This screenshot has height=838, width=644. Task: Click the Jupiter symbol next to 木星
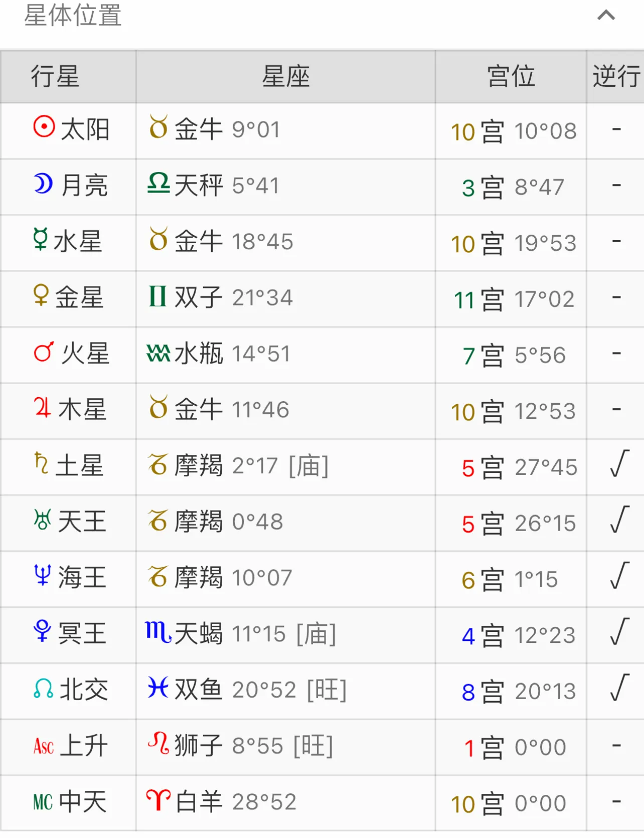(x=42, y=407)
